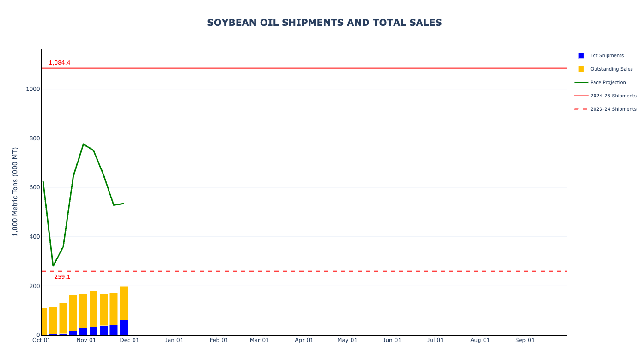This screenshot has width=644, height=360.
Task: Click the dashed red 2023-24 legend line
Action: [x=581, y=109]
